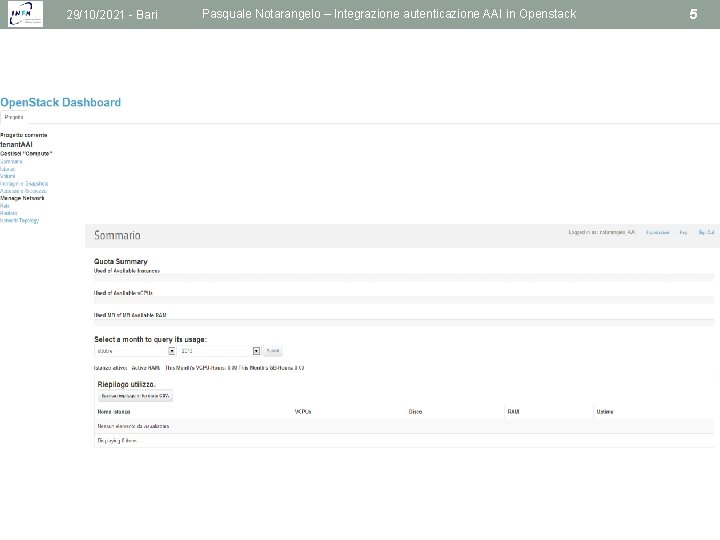The height and width of the screenshot is (540, 720).
Task: Click the Manage Network section heading
Action: (22, 198)
